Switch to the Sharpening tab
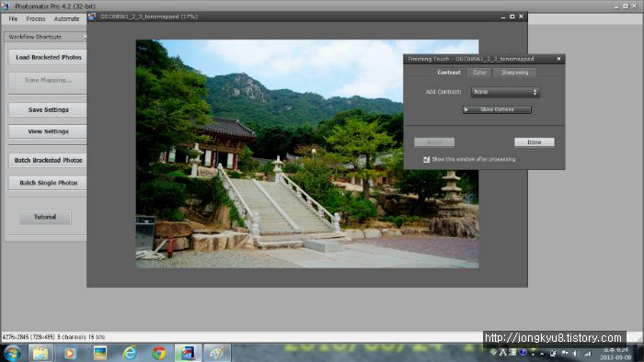644x362 pixels. point(514,73)
